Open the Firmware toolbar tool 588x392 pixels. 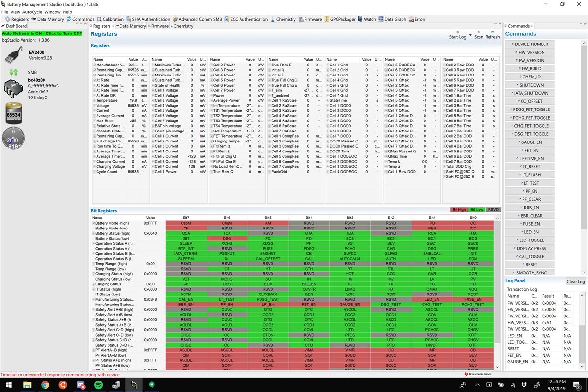[x=310, y=19]
